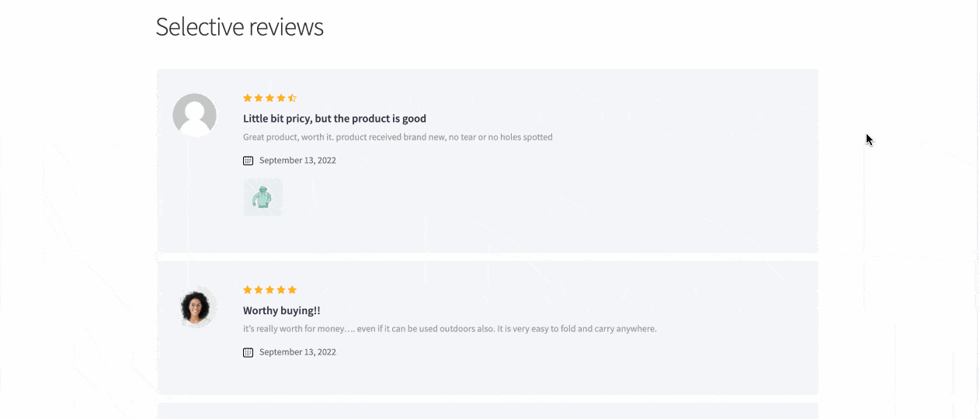Click the calendar icon in the first review
The width and height of the screenshot is (980, 419).
248,161
